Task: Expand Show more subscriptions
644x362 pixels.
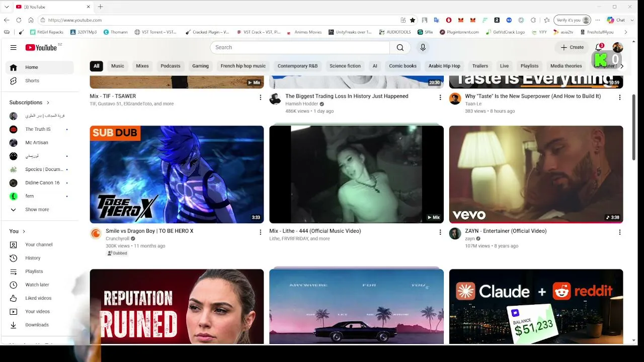Action: (38, 210)
